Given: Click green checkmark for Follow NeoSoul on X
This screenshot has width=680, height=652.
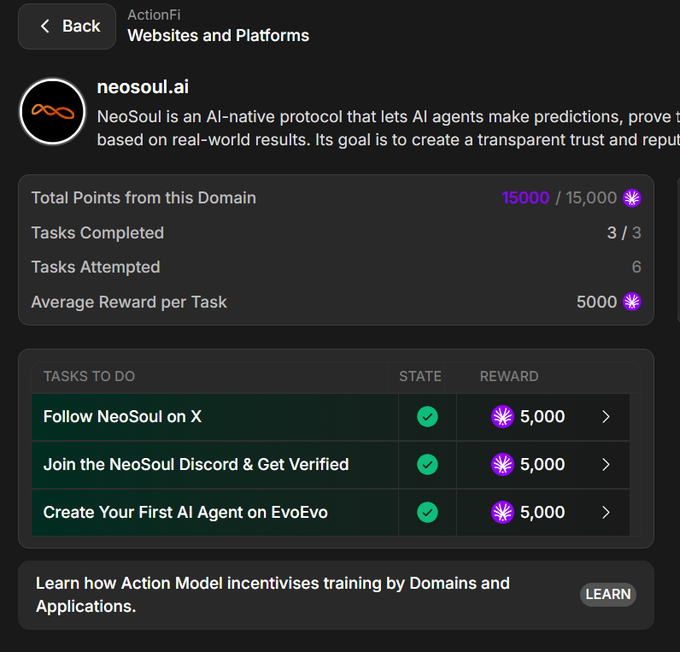Looking at the screenshot, I should [427, 417].
